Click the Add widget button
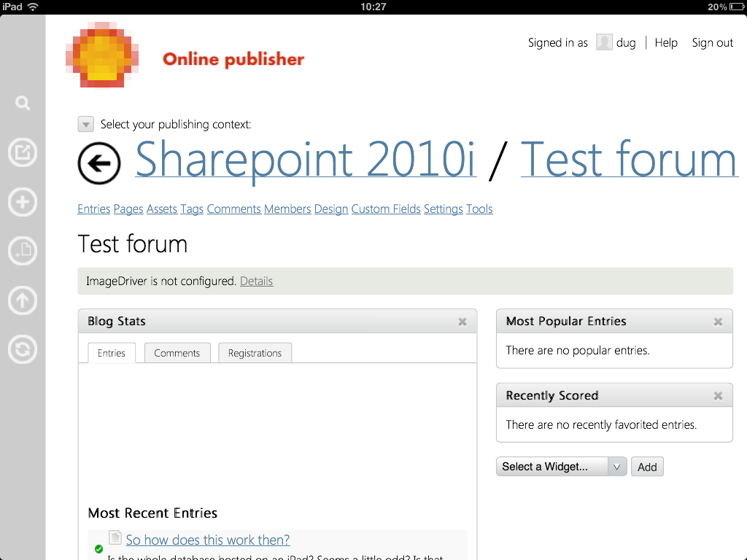747x560 pixels. click(x=647, y=467)
